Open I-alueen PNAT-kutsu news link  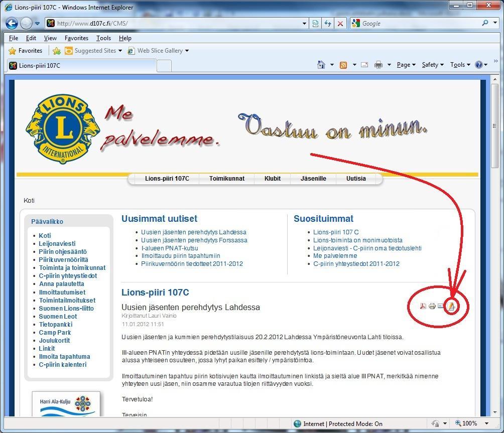[169, 248]
